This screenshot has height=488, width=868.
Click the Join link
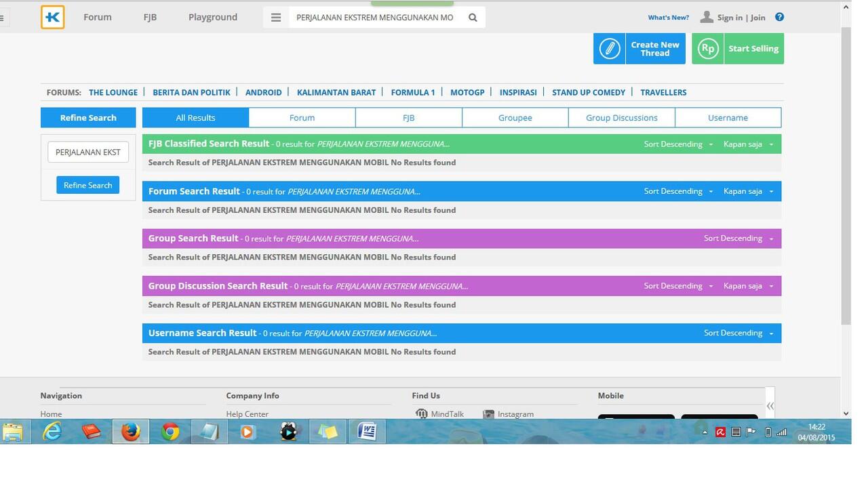point(757,18)
